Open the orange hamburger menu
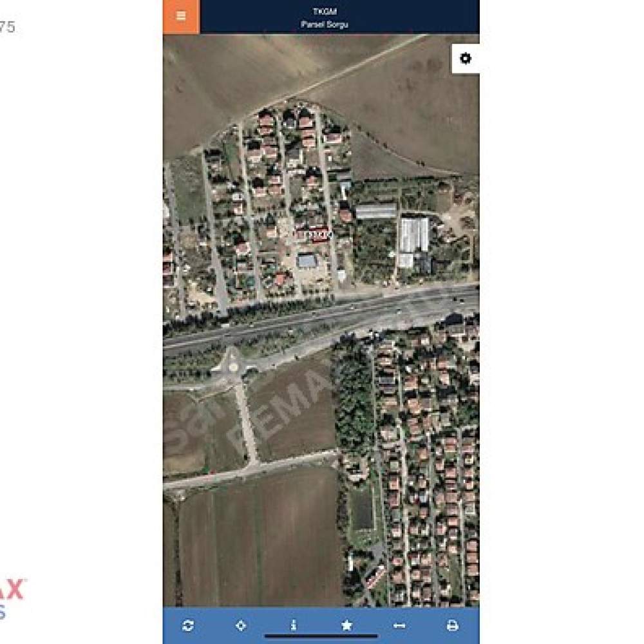The image size is (644, 644). [x=181, y=17]
